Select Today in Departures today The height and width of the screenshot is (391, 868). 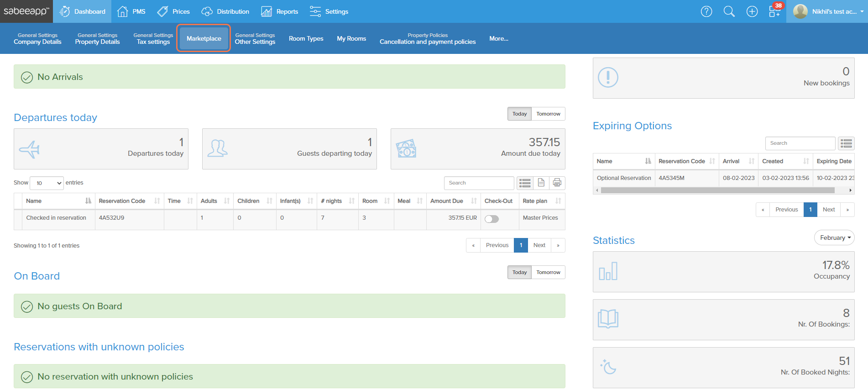(x=519, y=114)
